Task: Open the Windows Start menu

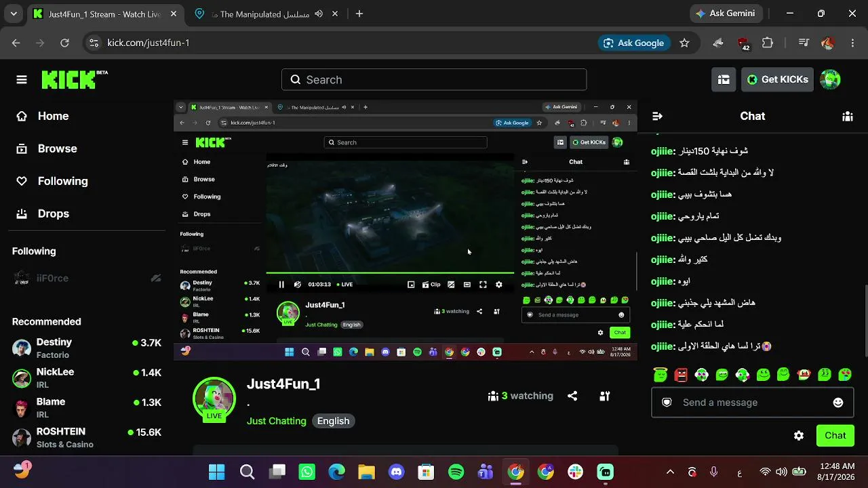Action: click(217, 472)
